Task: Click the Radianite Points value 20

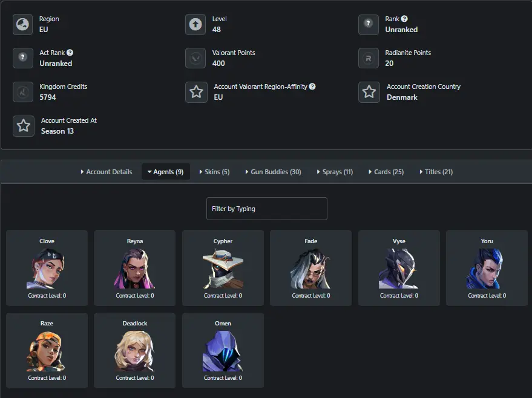Action: (x=389, y=64)
